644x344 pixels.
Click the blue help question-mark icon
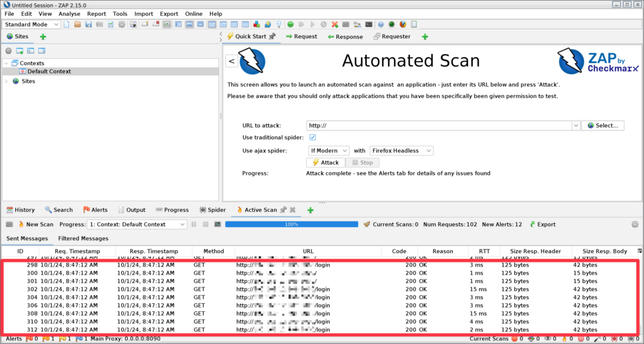(380, 25)
